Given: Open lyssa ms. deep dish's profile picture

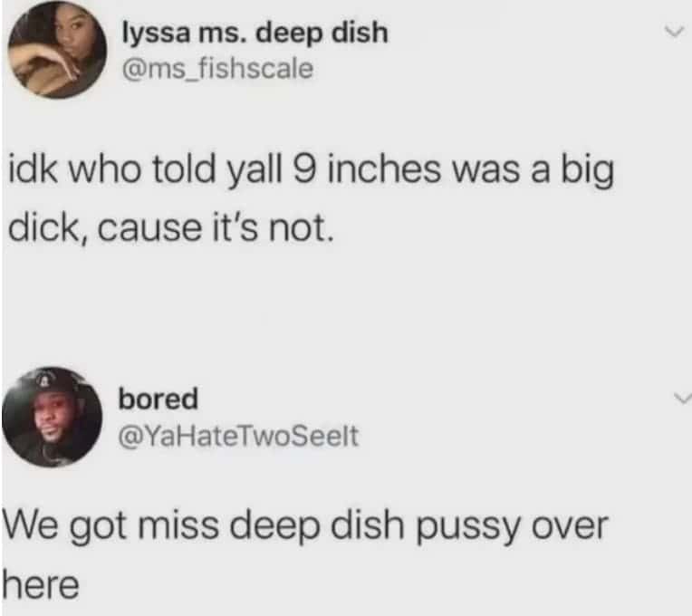Looking at the screenshot, I should (x=57, y=50).
